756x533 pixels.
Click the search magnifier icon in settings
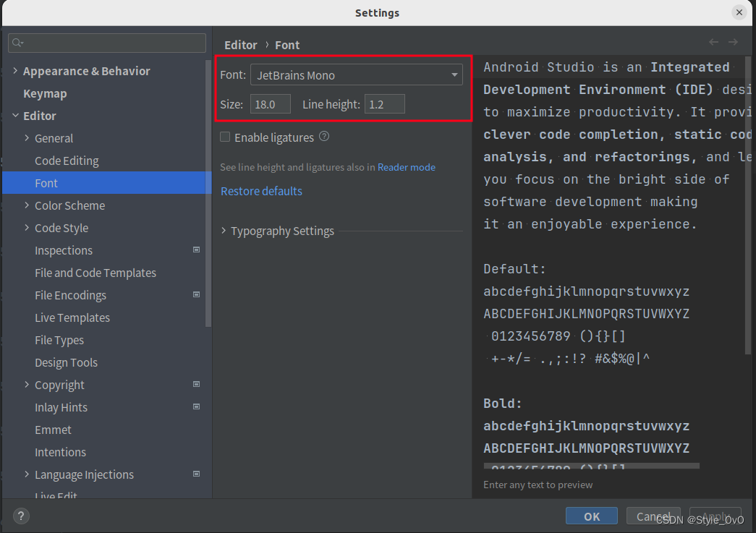[x=17, y=43]
